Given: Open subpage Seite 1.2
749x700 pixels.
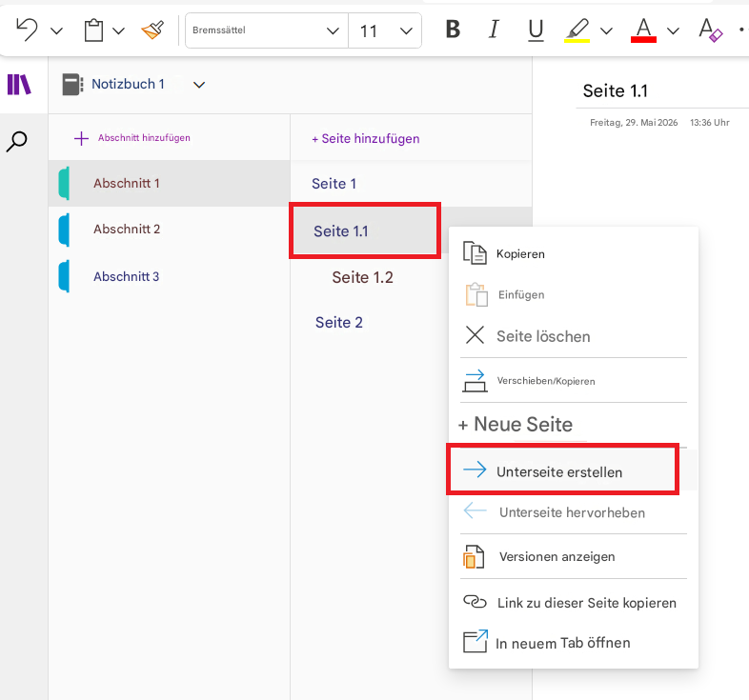Looking at the screenshot, I should (x=362, y=277).
